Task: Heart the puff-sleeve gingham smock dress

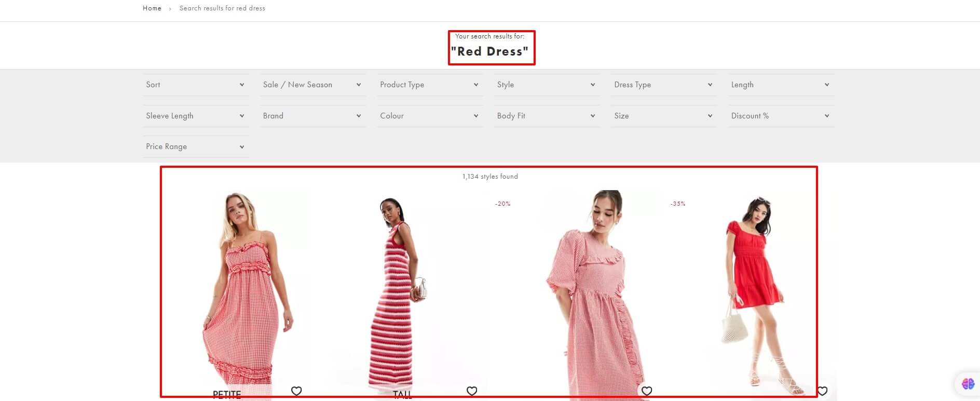Action: click(647, 391)
